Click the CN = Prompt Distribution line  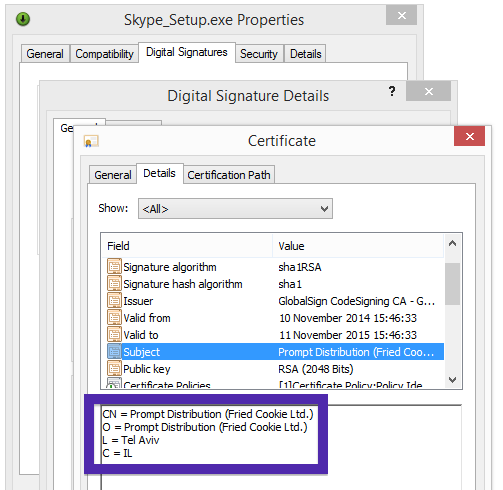click(208, 414)
